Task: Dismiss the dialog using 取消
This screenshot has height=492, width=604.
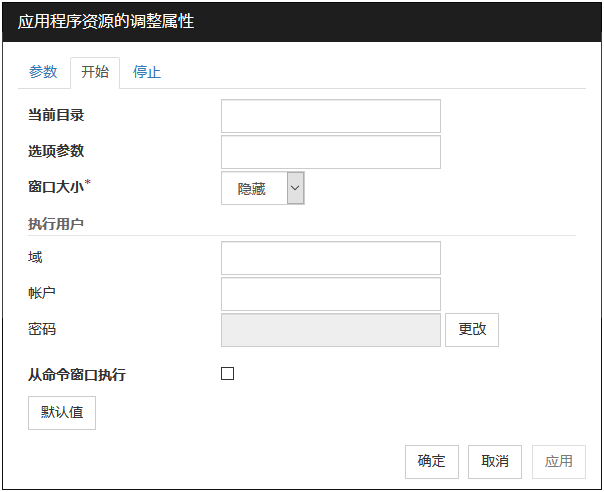Action: (x=495, y=461)
